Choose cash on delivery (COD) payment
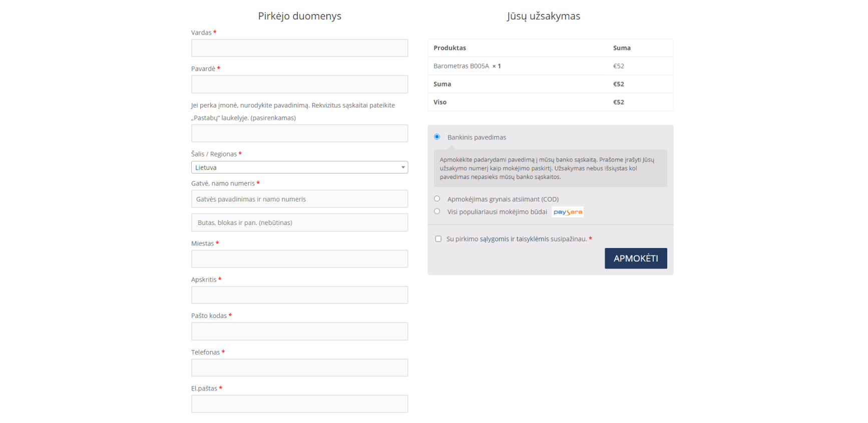Image resolution: width=868 pixels, height=423 pixels. click(x=437, y=198)
